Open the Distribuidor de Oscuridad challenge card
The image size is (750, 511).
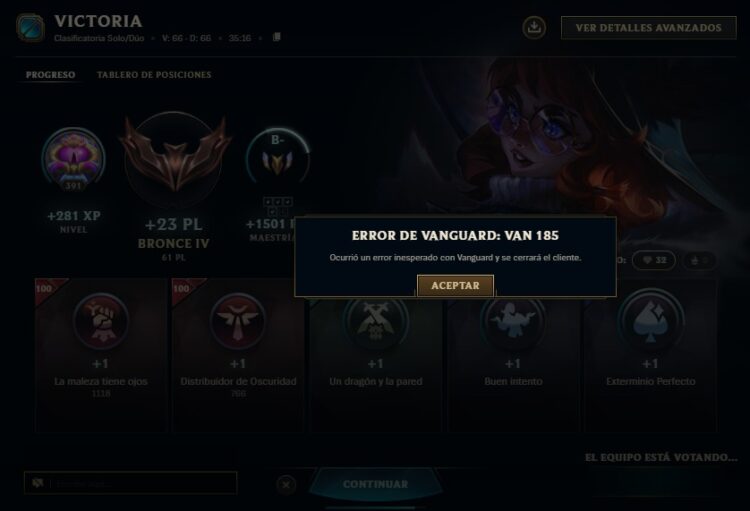click(238, 355)
